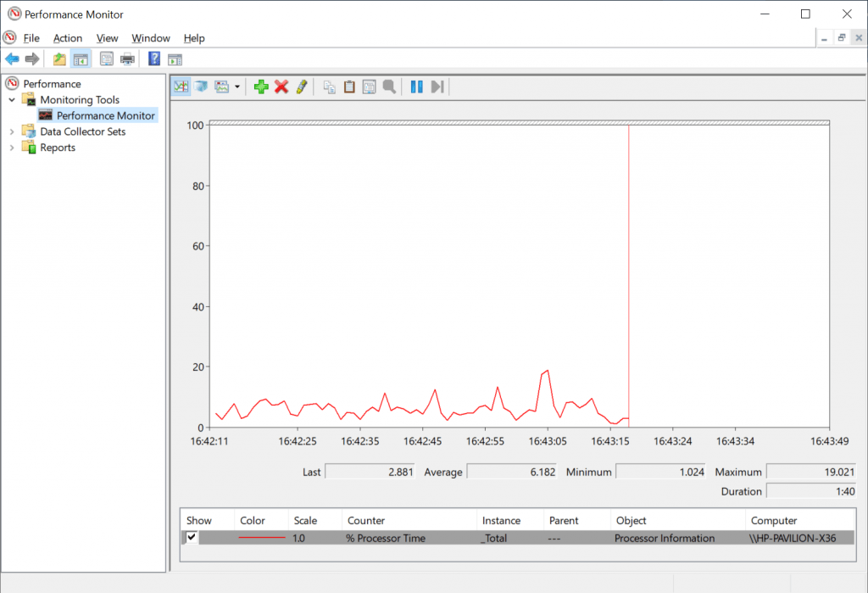Show or hide the console tree
Image resolution: width=868 pixels, height=593 pixels.
coord(80,58)
